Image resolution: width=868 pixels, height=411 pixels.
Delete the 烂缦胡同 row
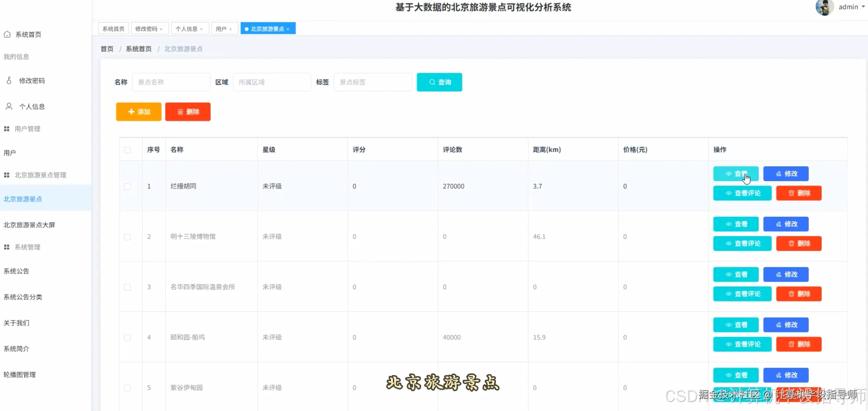point(799,193)
